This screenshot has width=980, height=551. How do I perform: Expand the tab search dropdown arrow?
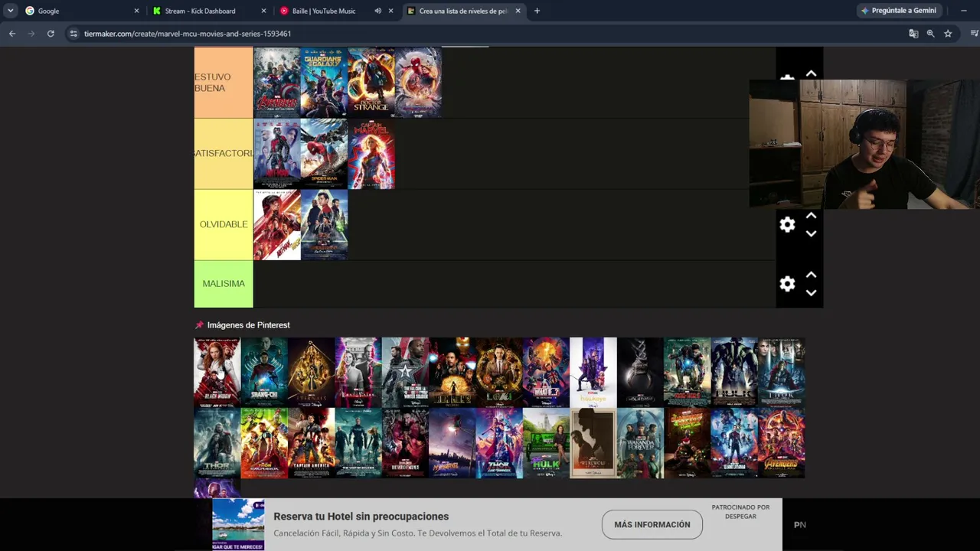point(11,11)
